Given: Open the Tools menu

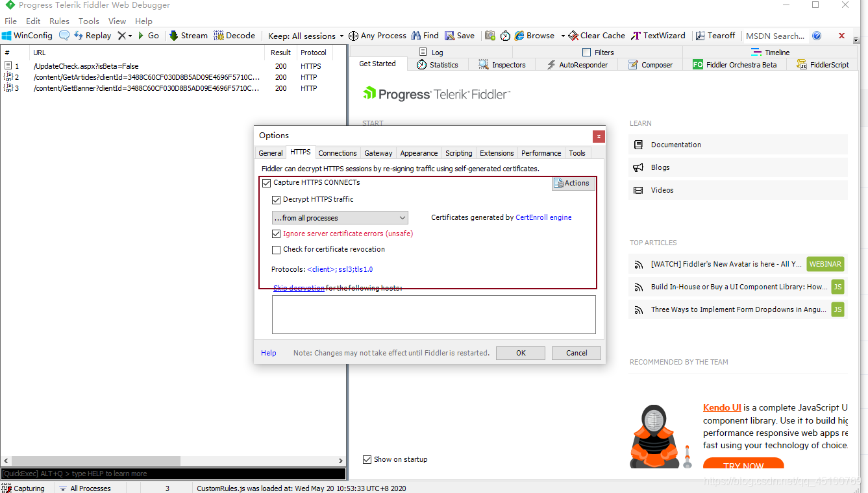Looking at the screenshot, I should click(x=89, y=21).
